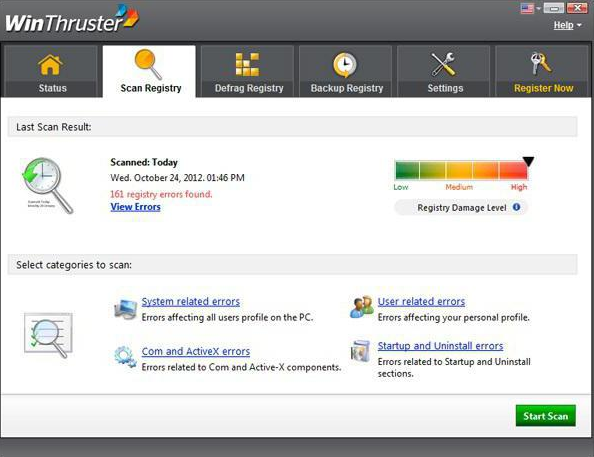The width and height of the screenshot is (594, 457).
Task: Click 'Errors related to Startup and Uninstall' description
Action: 454,368
